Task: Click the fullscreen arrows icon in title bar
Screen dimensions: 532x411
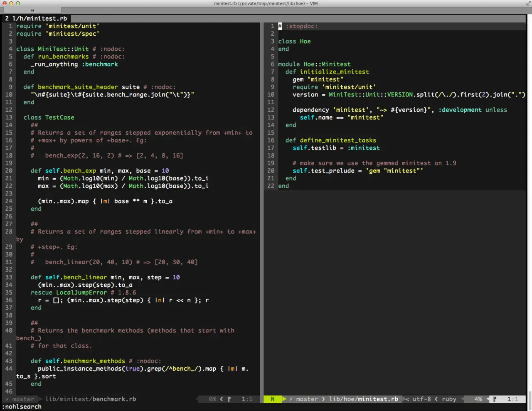Action: click(528, 3)
